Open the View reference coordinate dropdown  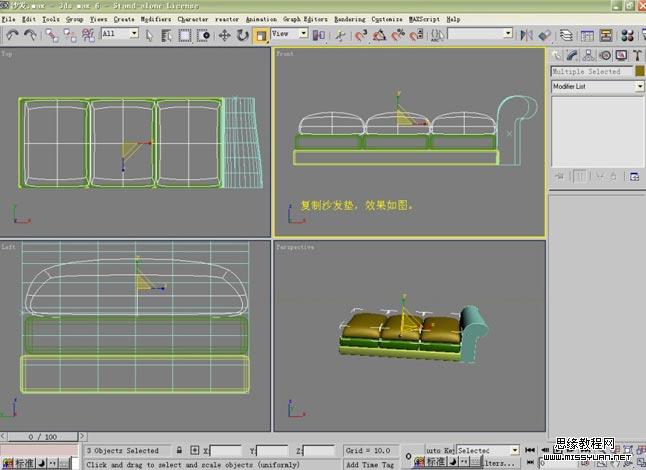click(289, 34)
